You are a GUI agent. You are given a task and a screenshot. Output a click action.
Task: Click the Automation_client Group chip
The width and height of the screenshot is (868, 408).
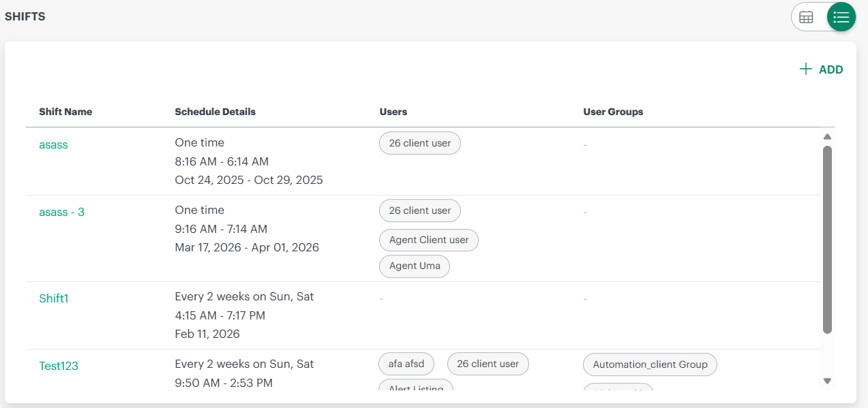(649, 364)
